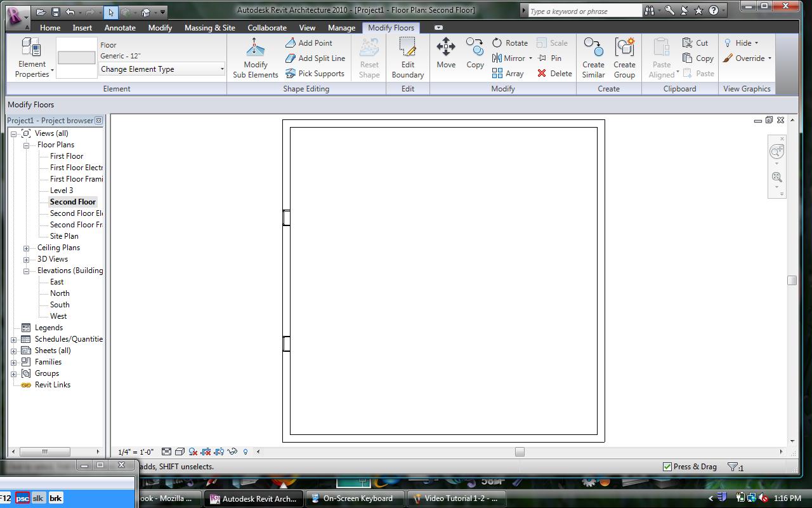Toggle shadows off icon in view control bar

(193, 451)
